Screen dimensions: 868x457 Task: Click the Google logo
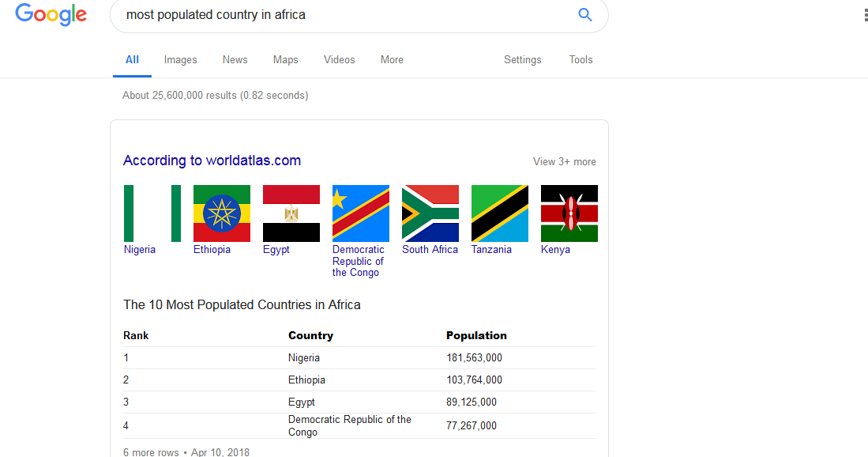51,14
